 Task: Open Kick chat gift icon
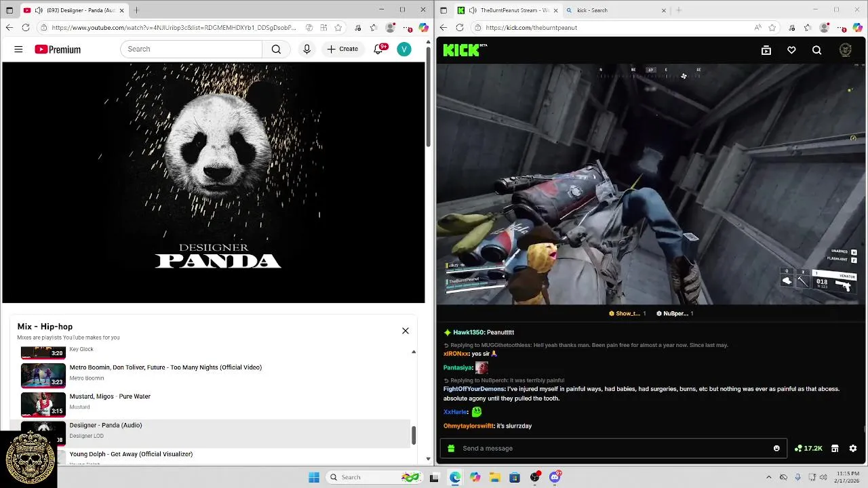(451, 448)
